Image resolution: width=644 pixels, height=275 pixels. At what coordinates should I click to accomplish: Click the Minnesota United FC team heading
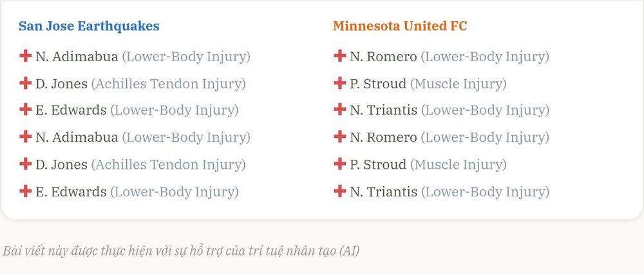tap(400, 26)
